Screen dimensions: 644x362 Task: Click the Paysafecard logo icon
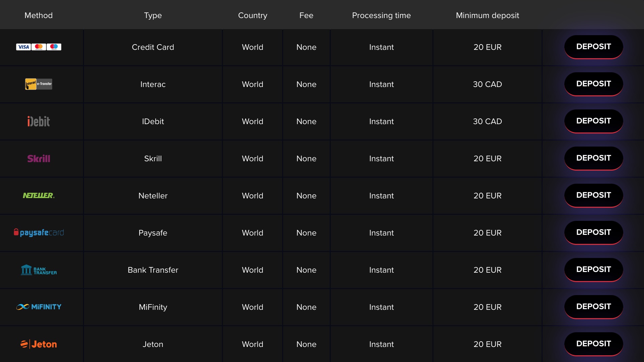click(x=38, y=232)
